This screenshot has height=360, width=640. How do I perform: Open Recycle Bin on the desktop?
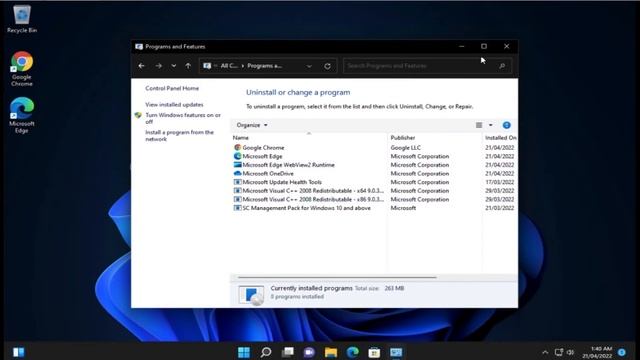pos(22,19)
